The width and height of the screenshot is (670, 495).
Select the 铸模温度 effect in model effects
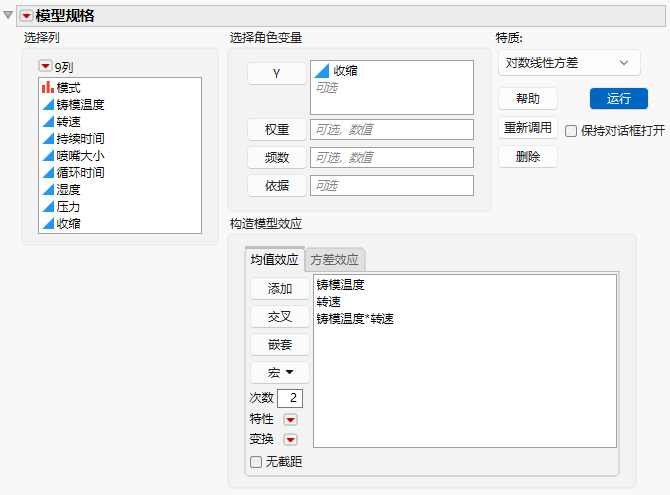pos(341,285)
